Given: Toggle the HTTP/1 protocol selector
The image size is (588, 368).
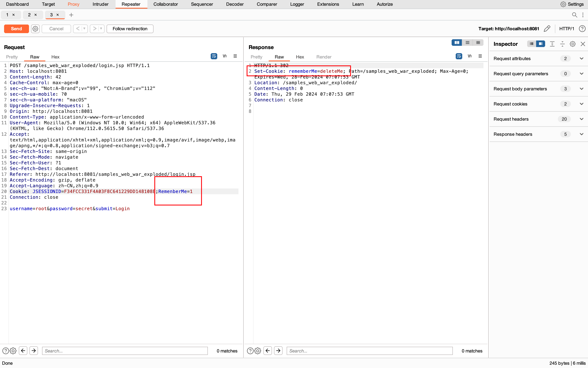Looking at the screenshot, I should point(566,29).
